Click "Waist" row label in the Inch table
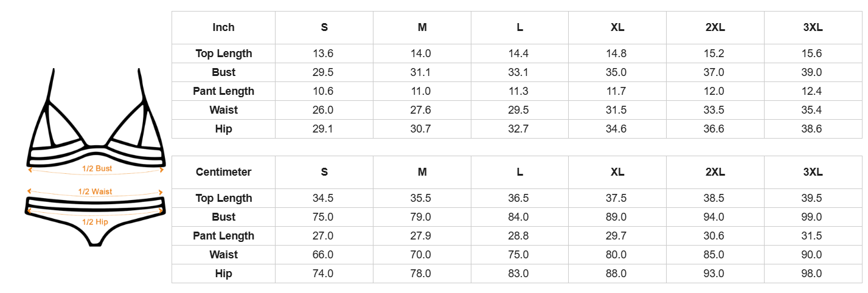 point(223,110)
